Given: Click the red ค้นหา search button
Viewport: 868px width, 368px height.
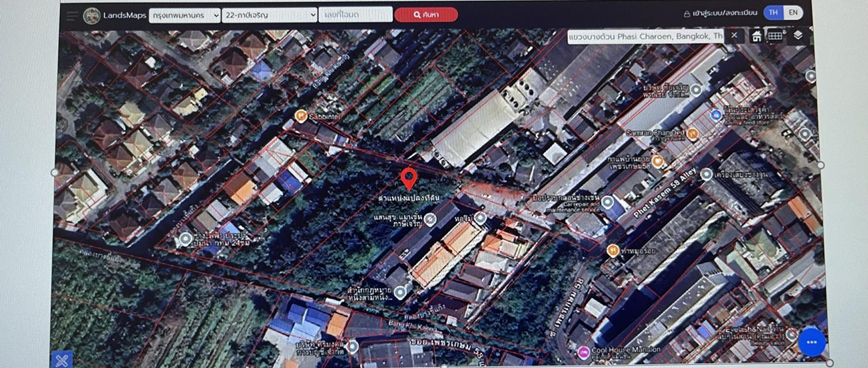Looking at the screenshot, I should [426, 16].
